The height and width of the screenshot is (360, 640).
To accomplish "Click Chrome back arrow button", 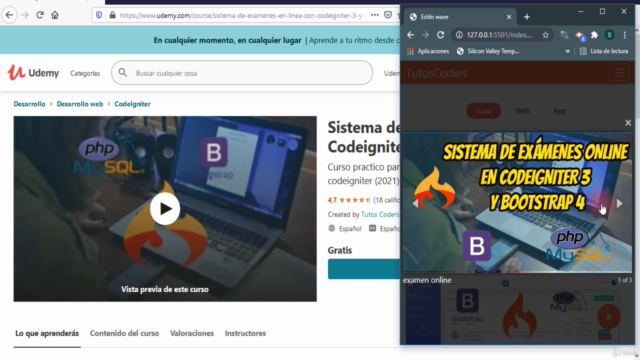I will pyautogui.click(x=411, y=35).
